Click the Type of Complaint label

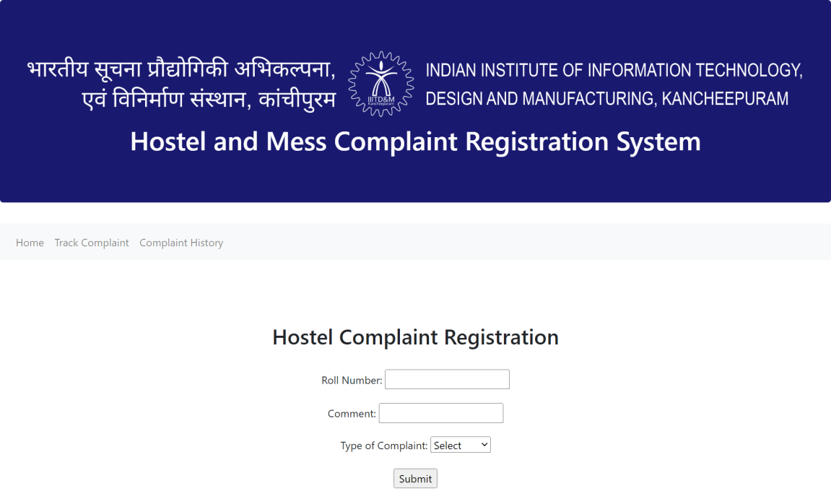coord(383,445)
